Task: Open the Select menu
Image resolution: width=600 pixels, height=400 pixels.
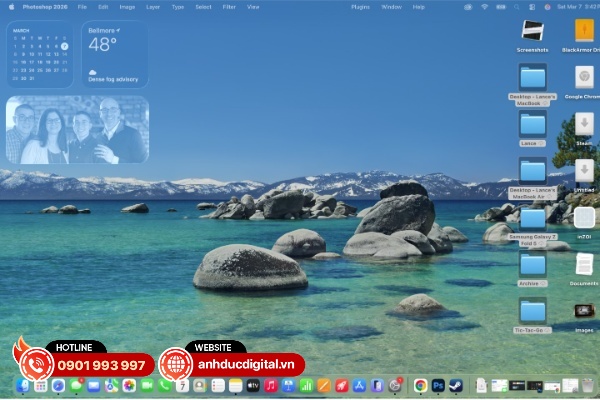Action: (x=203, y=7)
